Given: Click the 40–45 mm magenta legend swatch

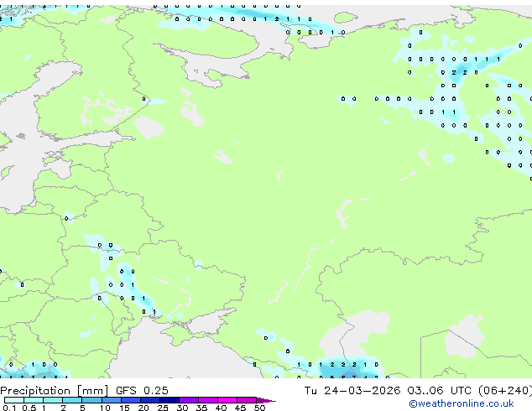Looking at the screenshot, I should tap(227, 400).
